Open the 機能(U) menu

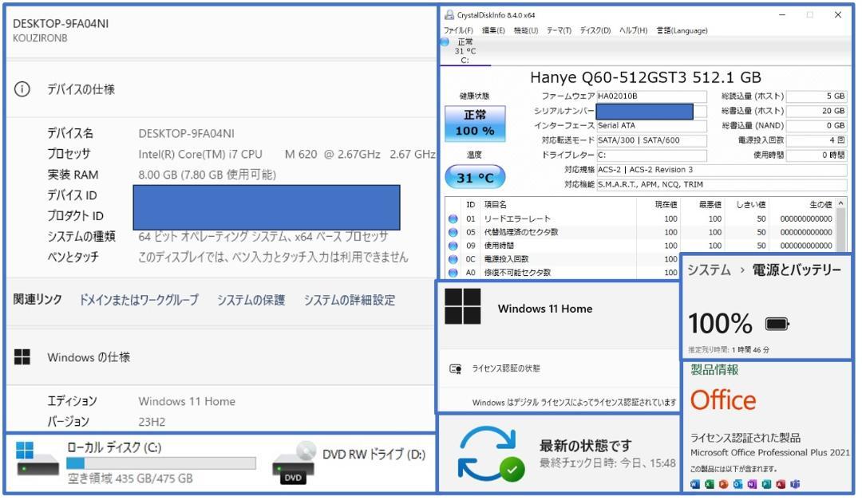(x=525, y=31)
